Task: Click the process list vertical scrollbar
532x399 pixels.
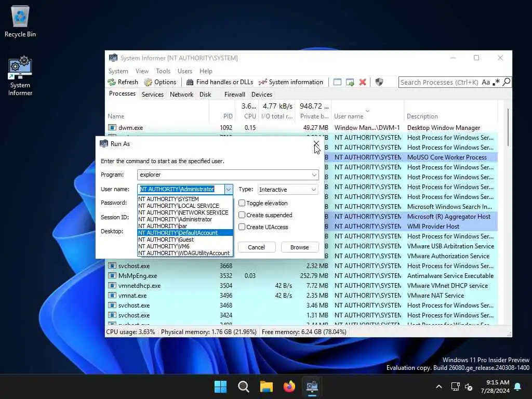Action: (508, 127)
